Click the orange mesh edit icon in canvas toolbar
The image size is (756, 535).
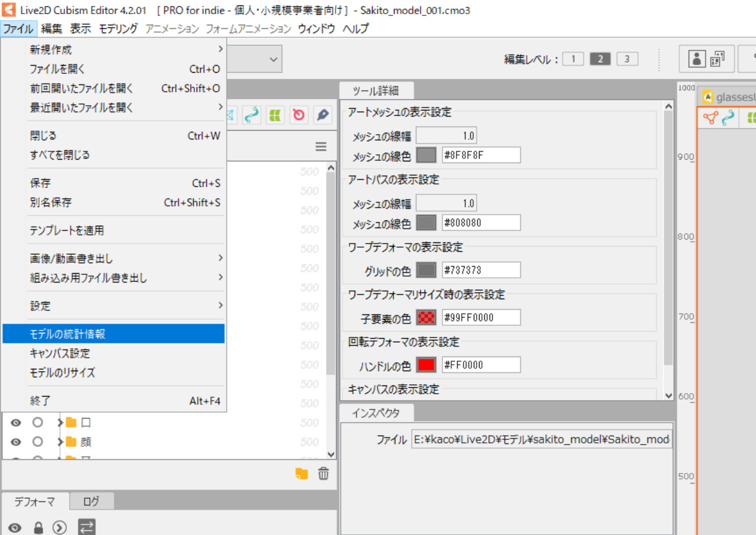711,118
